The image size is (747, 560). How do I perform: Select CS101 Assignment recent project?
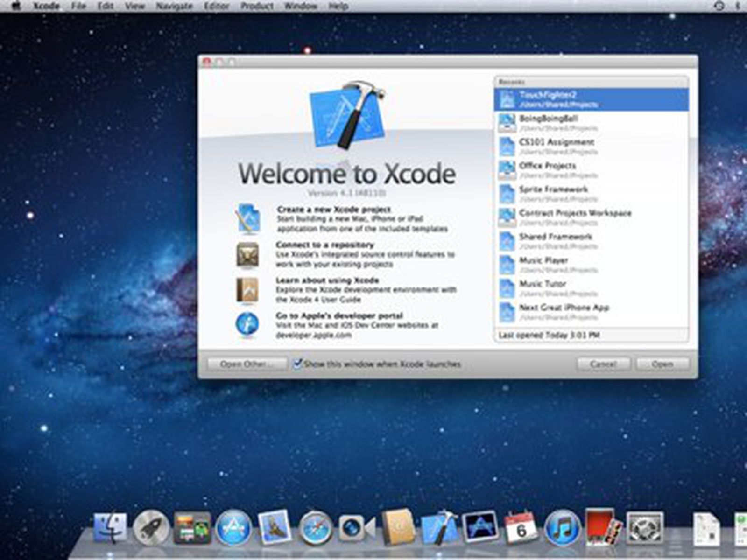point(591,147)
